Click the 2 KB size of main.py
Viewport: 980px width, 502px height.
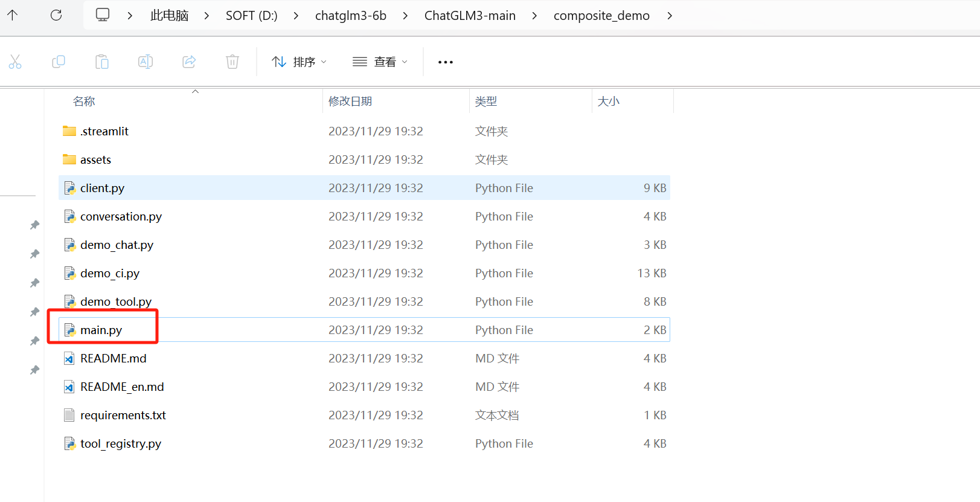click(655, 330)
